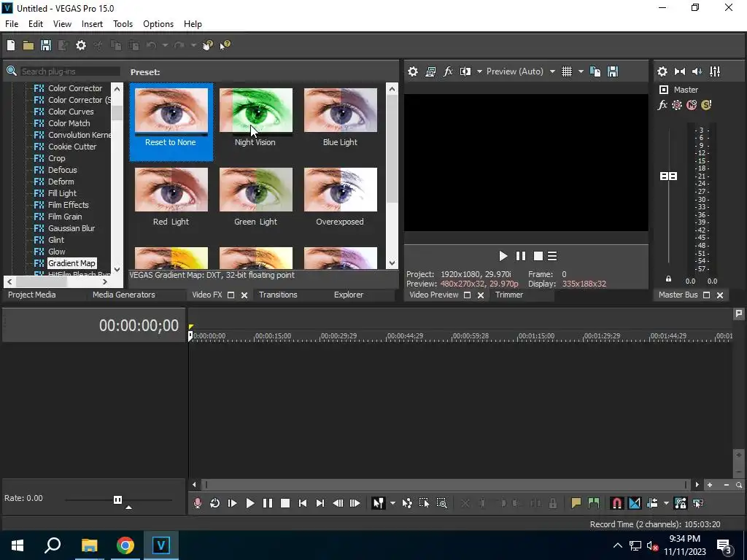Open Master Bus audio properties gear
747x560 pixels.
tap(662, 71)
